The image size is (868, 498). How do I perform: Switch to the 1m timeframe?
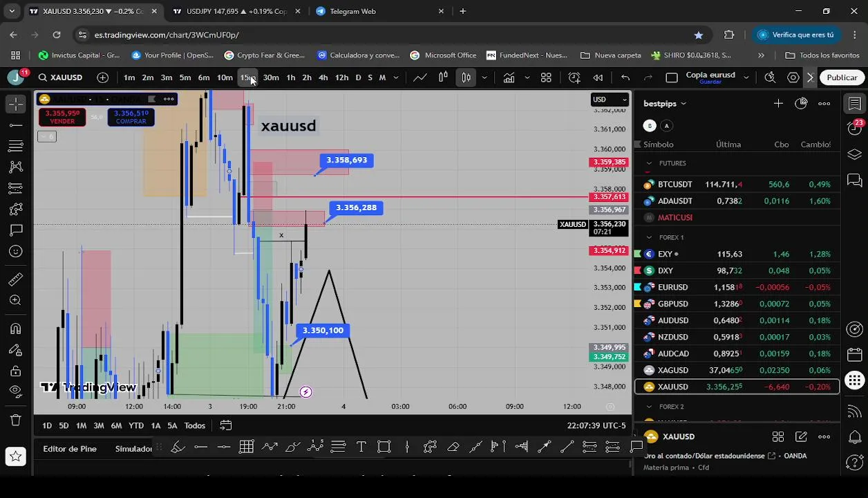pos(129,77)
